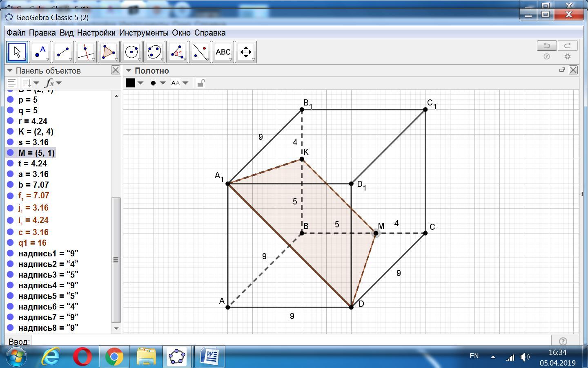Open the Вид menu
Image resolution: width=588 pixels, height=368 pixels.
click(x=67, y=33)
